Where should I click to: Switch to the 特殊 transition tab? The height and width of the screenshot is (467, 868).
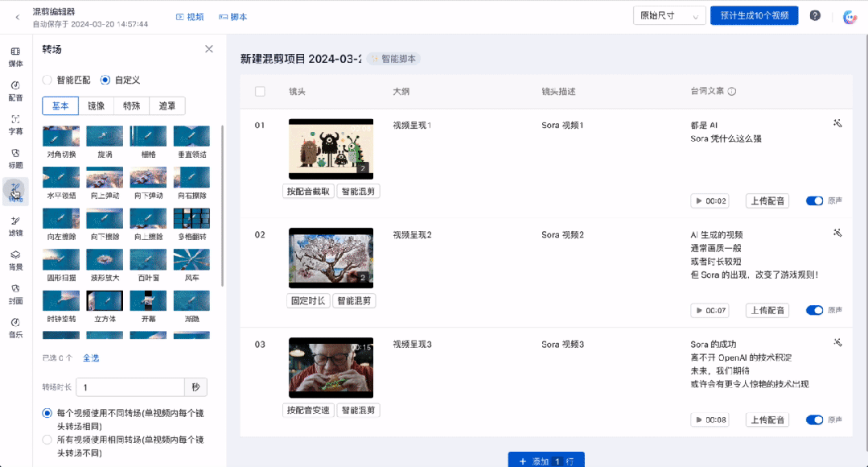coord(132,105)
